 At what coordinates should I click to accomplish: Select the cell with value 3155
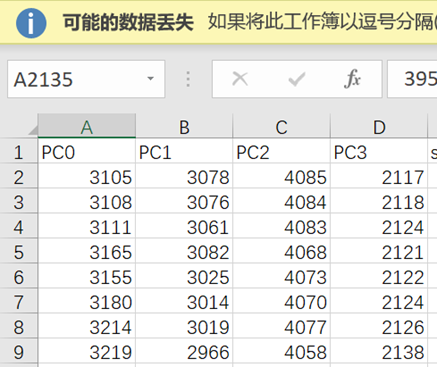point(87,277)
